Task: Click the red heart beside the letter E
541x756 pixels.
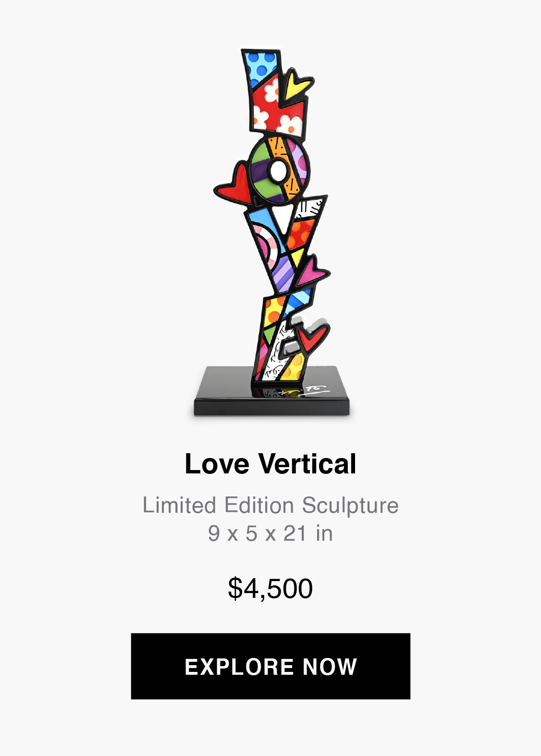Action: pos(313,337)
